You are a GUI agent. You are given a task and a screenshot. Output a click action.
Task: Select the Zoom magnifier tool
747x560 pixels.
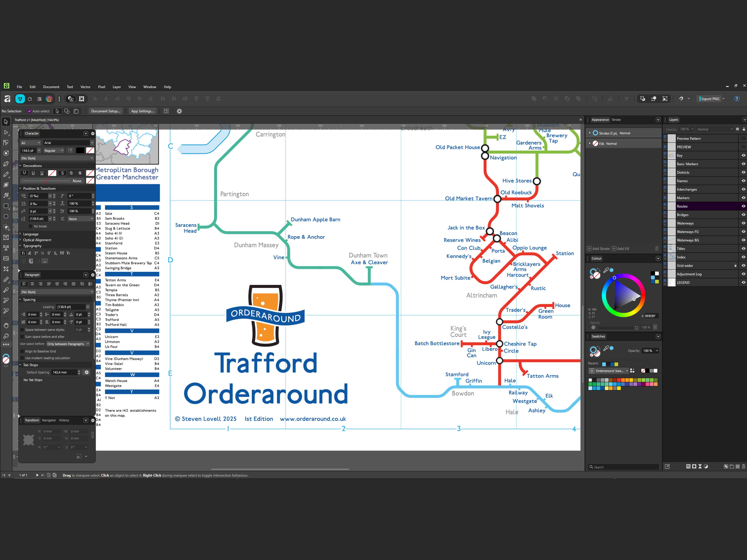click(6, 336)
